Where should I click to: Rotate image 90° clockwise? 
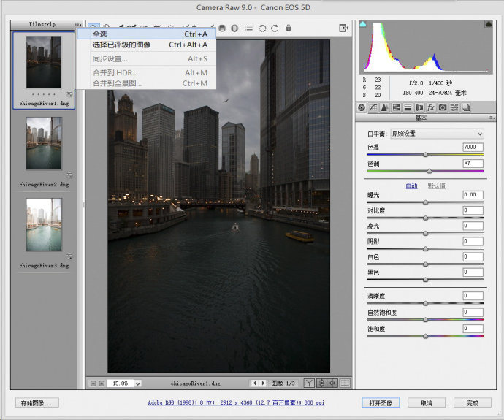pyautogui.click(x=275, y=28)
